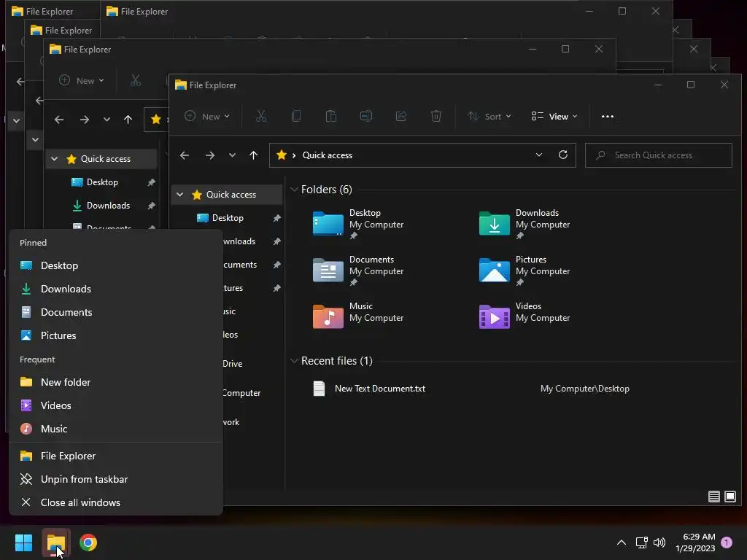Viewport: 747px width, 560px height.
Task: Open the Downloads folder icon in Folders
Action: [494, 223]
